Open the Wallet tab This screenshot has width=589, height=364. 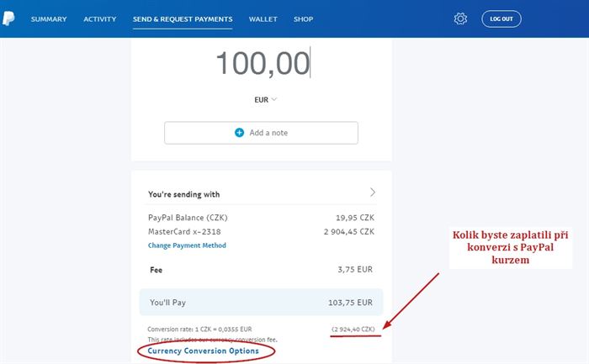263,19
